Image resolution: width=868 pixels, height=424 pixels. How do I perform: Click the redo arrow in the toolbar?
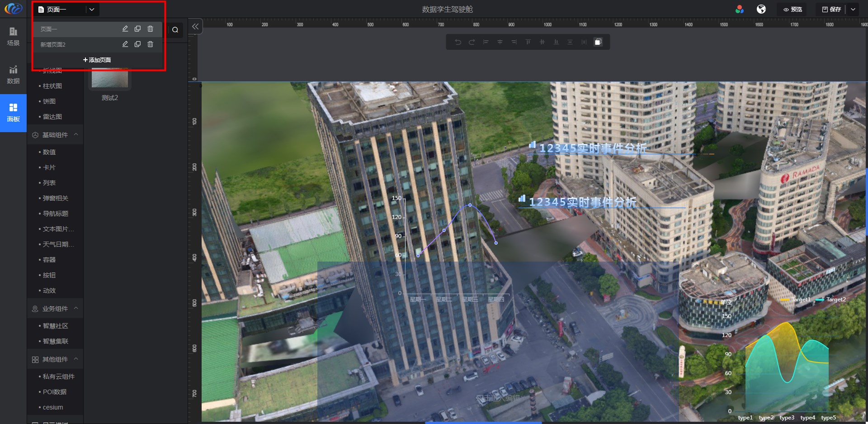tap(472, 42)
